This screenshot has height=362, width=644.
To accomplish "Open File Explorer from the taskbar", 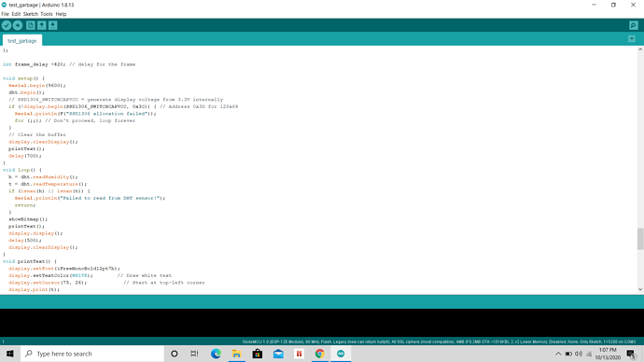I will pos(236,354).
